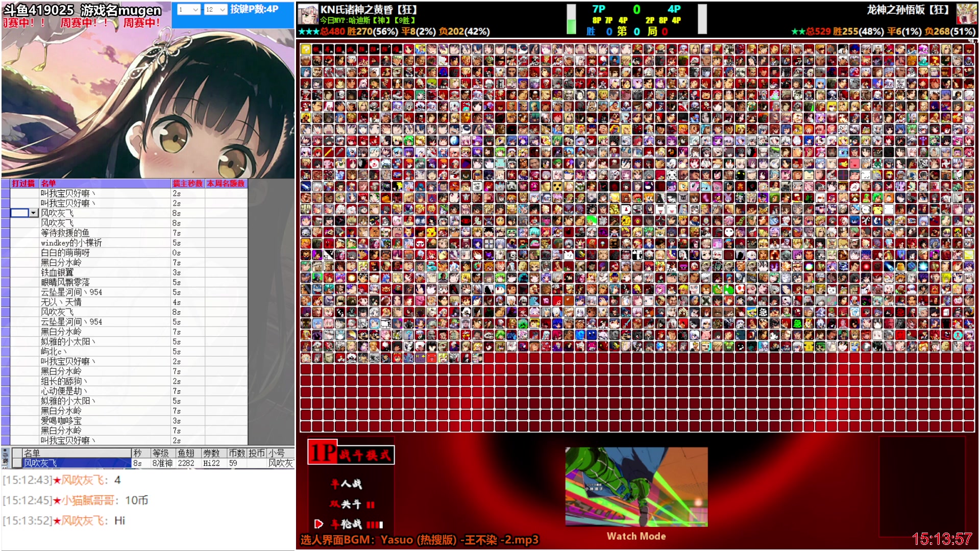Expand the small dropdown beside the first 风吹灰飞 row

[34, 213]
